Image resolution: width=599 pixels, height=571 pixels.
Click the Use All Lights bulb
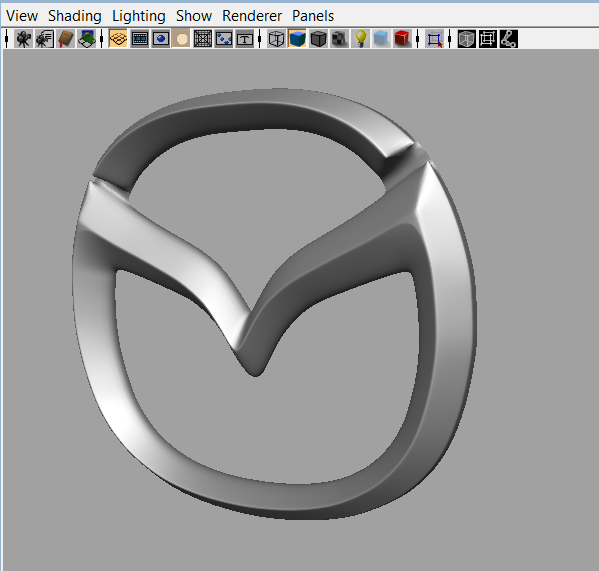point(360,39)
